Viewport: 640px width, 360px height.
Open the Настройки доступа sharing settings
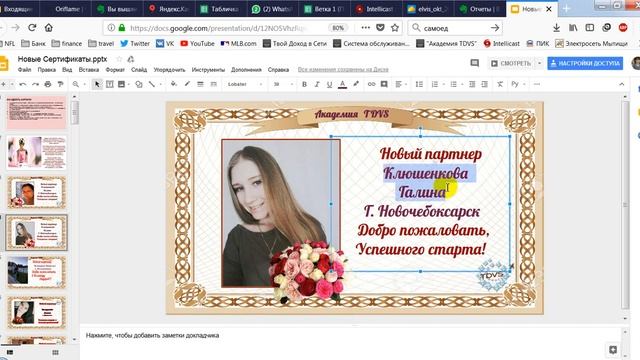(585, 63)
